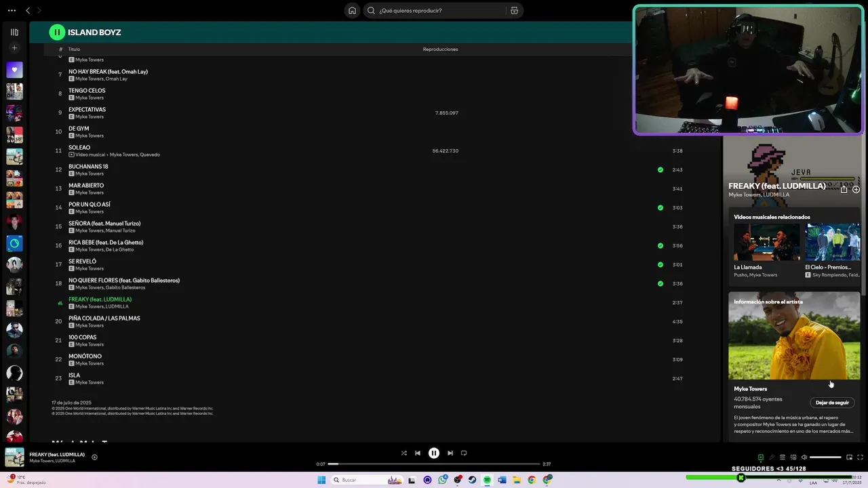The width and height of the screenshot is (868, 488).
Task: Skip to previous track
Action: 418,453
